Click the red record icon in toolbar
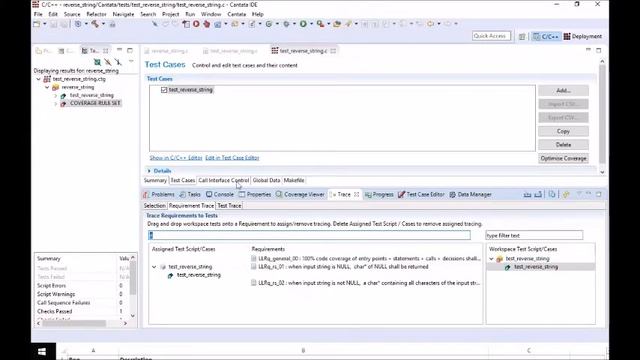 [196, 24]
